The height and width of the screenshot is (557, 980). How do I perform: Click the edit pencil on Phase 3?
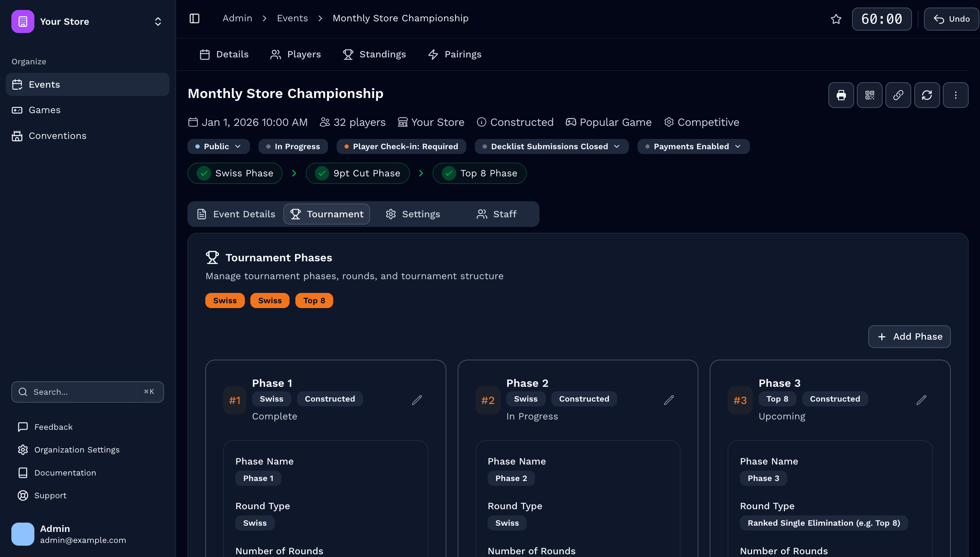click(x=922, y=400)
